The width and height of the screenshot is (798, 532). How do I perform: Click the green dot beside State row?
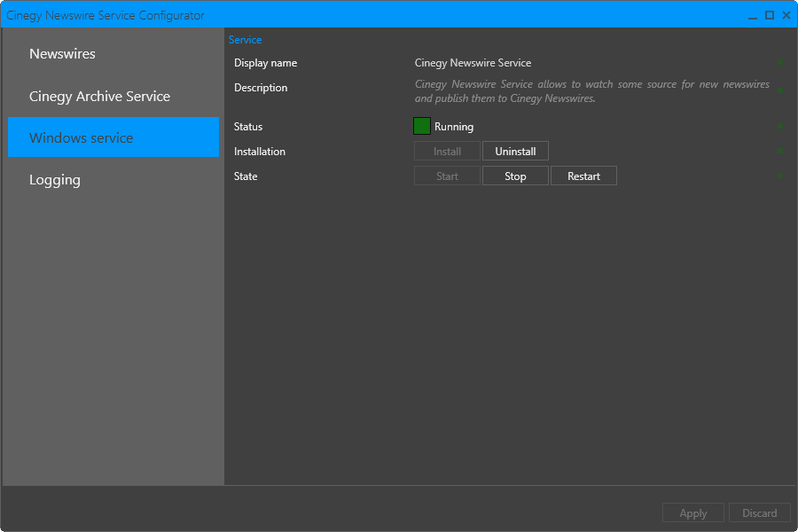coord(780,176)
